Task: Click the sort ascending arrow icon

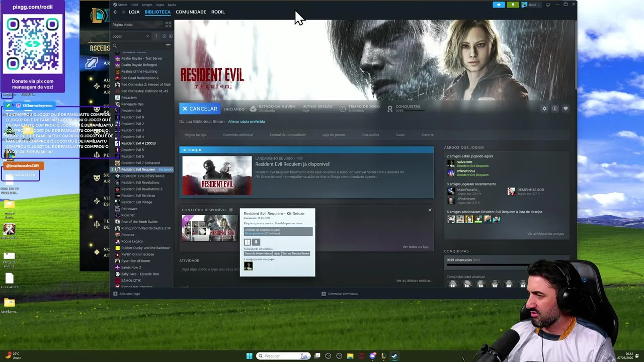Action: coord(156,36)
